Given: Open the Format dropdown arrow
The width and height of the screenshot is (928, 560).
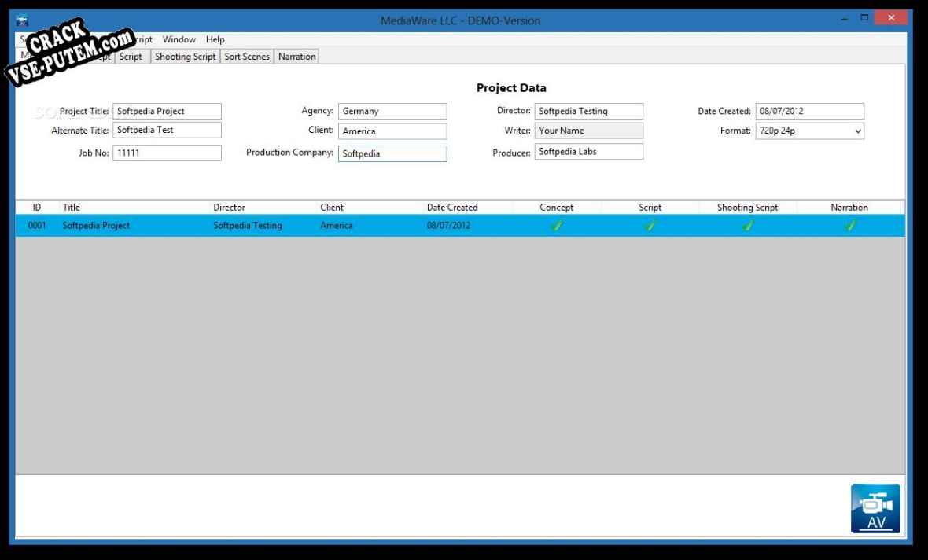Looking at the screenshot, I should coord(857,131).
